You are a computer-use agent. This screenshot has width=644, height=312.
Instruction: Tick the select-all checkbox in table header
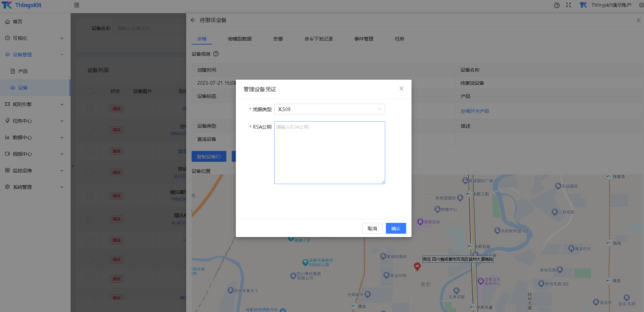[89, 91]
